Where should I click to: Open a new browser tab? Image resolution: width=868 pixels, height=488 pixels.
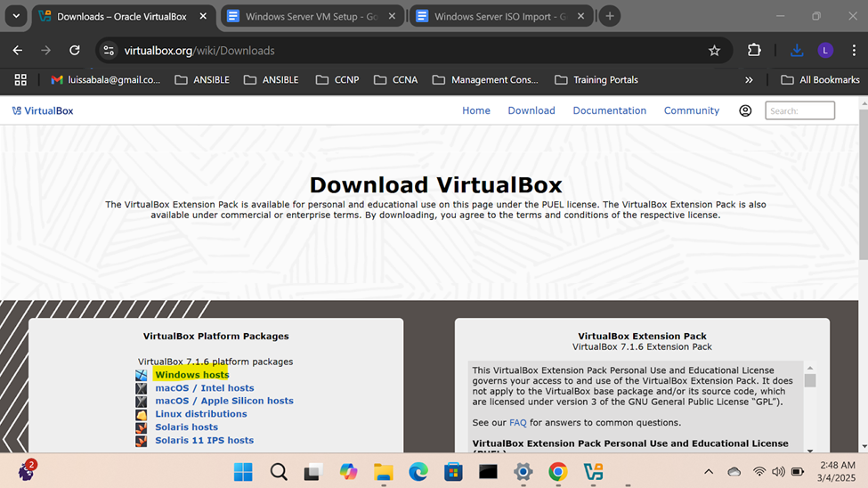click(x=610, y=16)
